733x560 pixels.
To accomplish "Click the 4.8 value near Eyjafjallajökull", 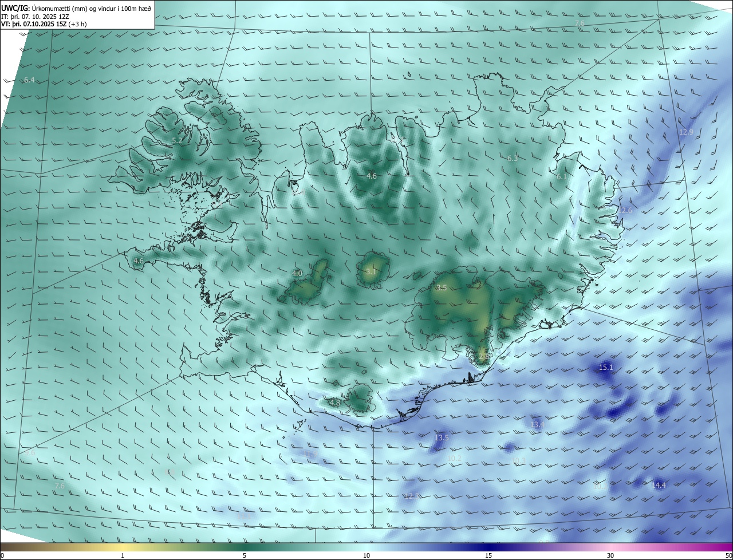I will [x=335, y=403].
